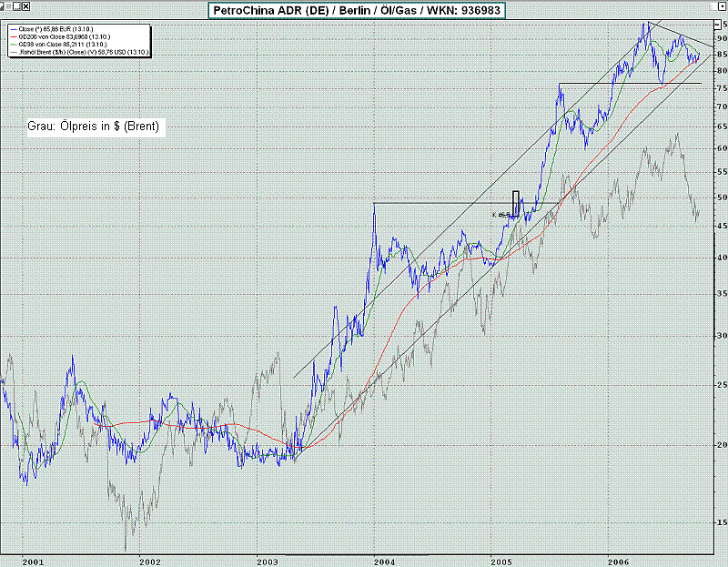Select legend entry Close (*) 85,86 EUR

coord(56,29)
